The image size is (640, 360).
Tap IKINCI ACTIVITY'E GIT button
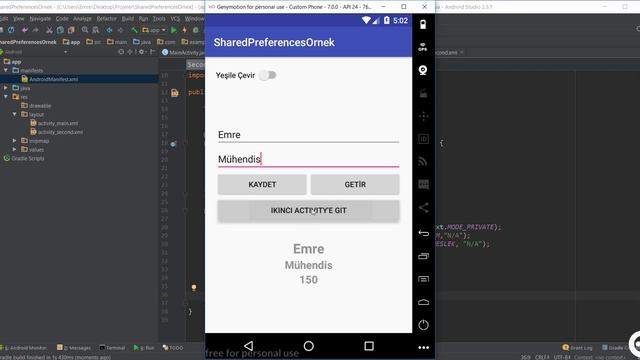pos(309,211)
